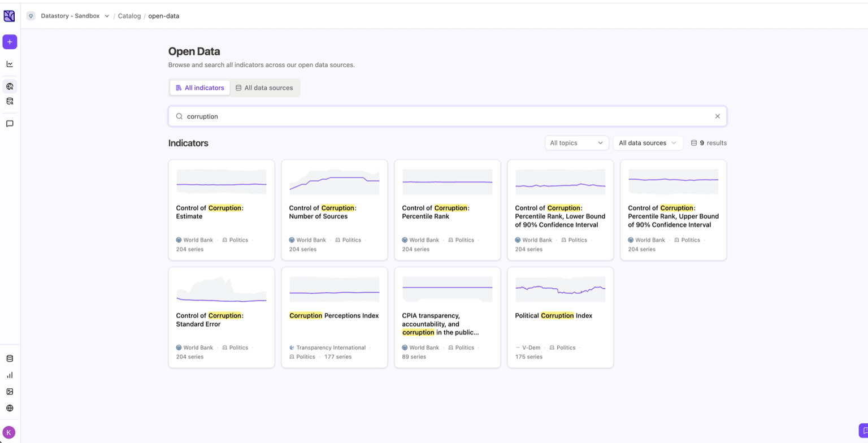868x443 pixels.
Task: Open the purple chat widget at bottom right
Action: click(863, 431)
